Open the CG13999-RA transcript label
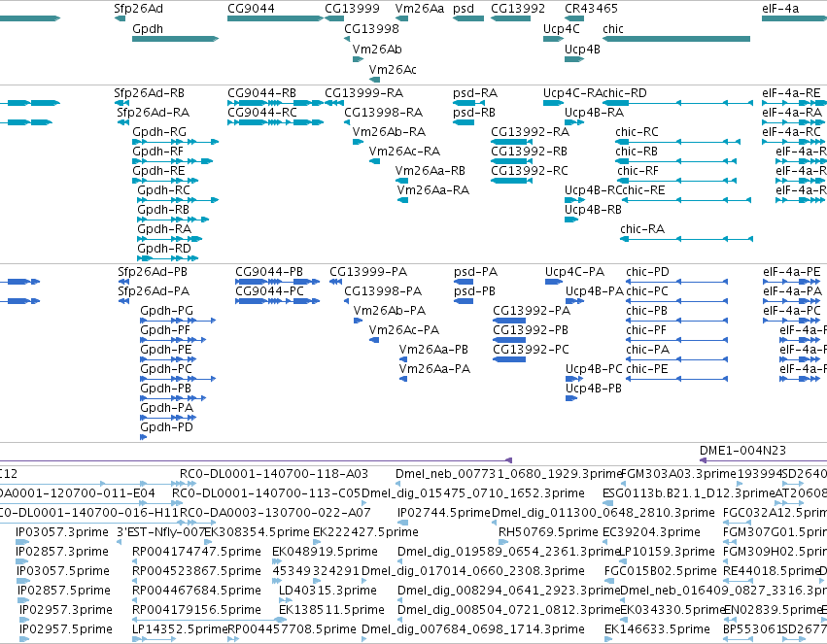Image resolution: width=827 pixels, height=644 pixels. (x=363, y=93)
